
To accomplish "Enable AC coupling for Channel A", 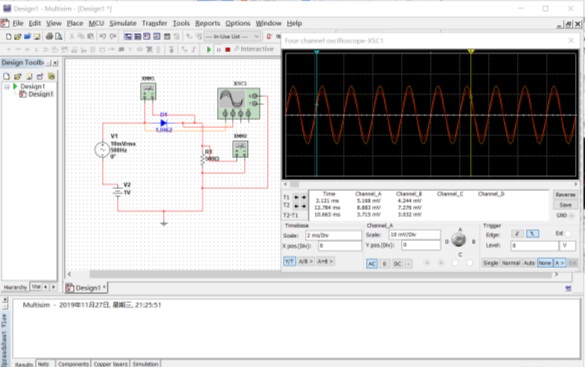I will tap(372, 264).
